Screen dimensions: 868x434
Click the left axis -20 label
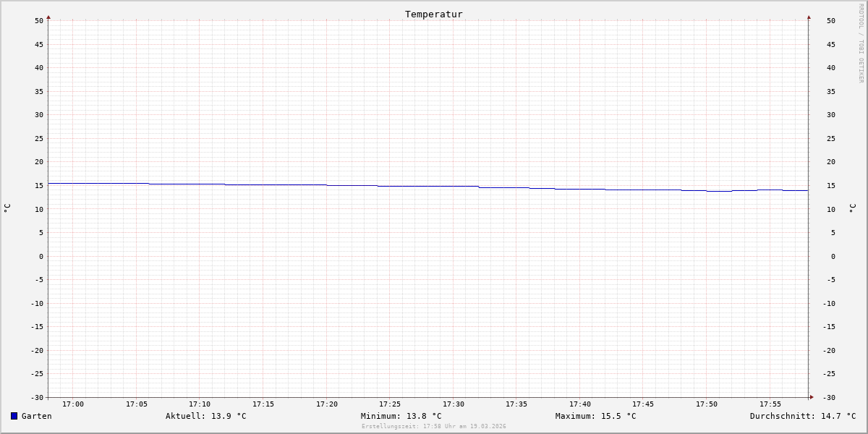37,351
